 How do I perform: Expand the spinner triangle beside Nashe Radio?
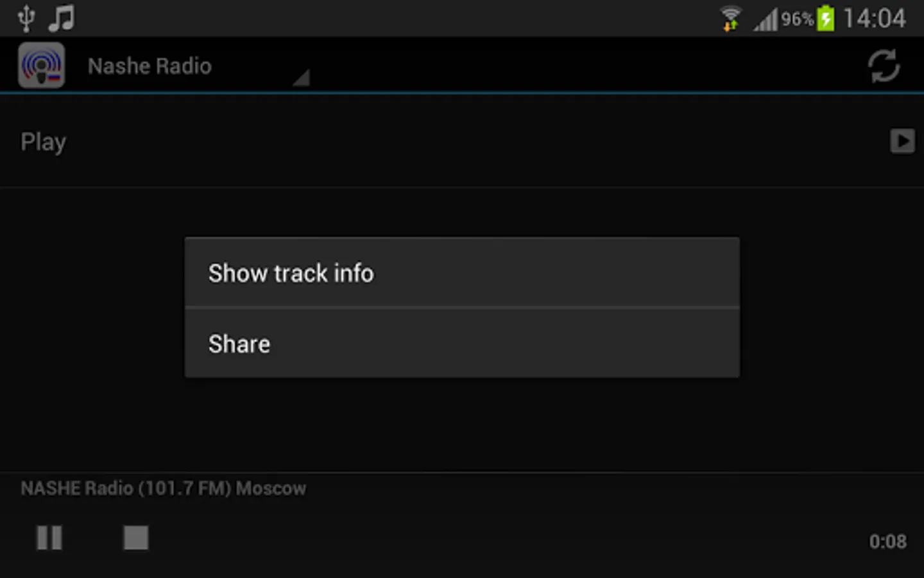point(302,78)
